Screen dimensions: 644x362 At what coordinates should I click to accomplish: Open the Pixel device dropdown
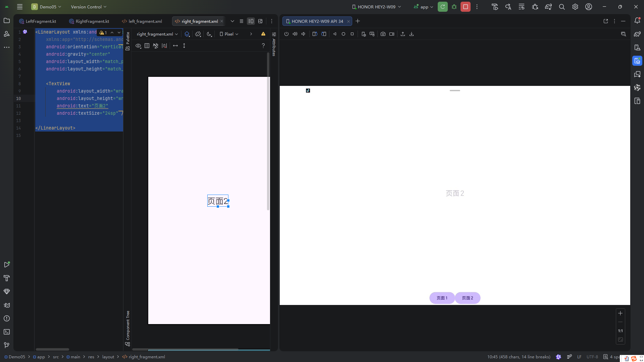pos(229,34)
